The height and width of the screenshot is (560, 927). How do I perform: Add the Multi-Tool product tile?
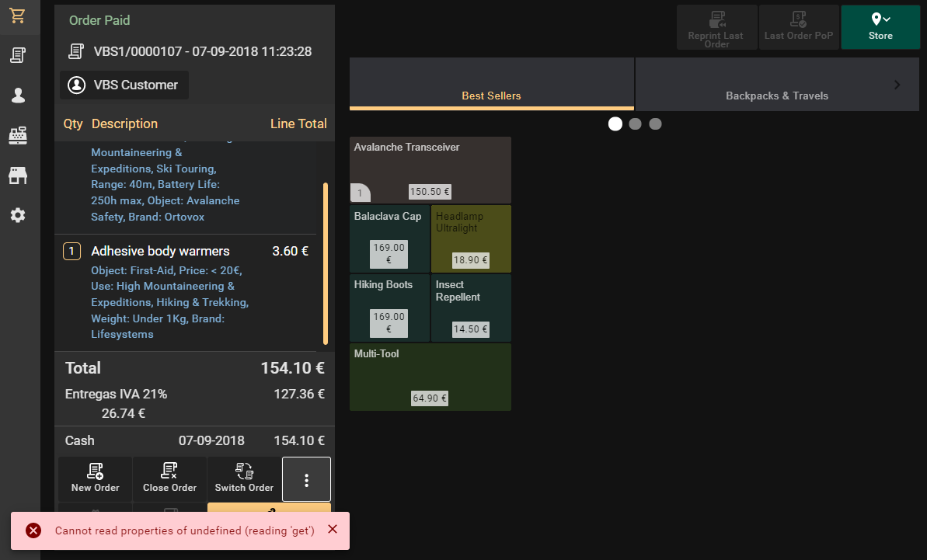pyautogui.click(x=430, y=377)
